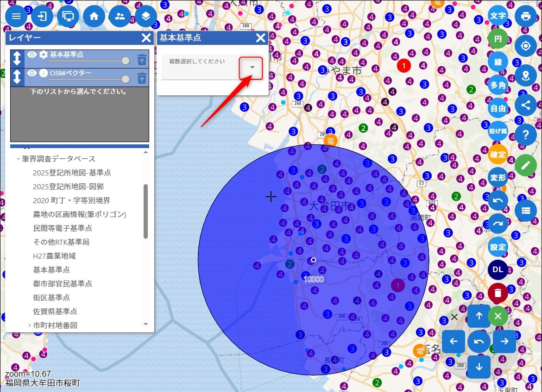Click the home button in top toolbar
This screenshot has height=392, width=542.
point(94,16)
